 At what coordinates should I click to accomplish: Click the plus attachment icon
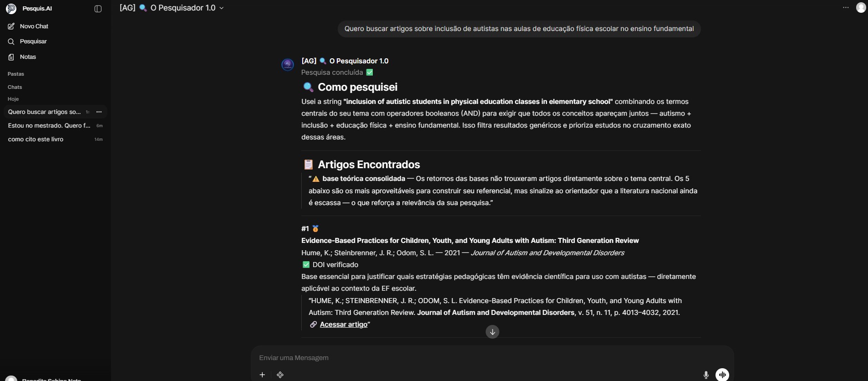(262, 375)
